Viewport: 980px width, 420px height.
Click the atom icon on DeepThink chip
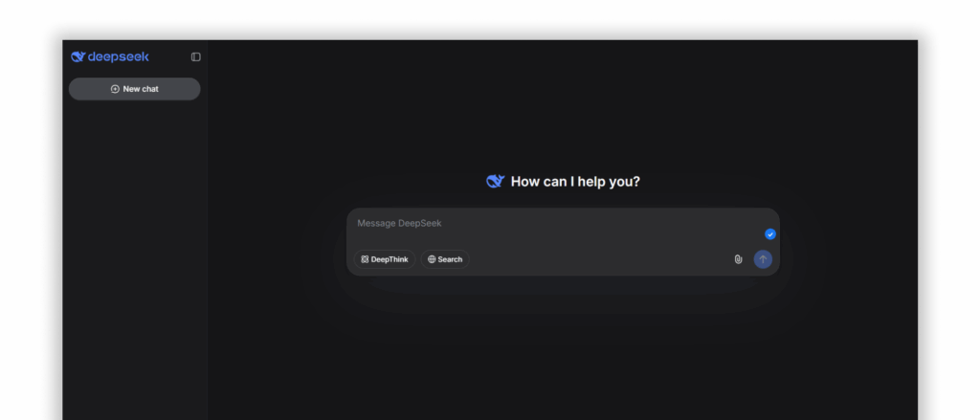coord(365,259)
